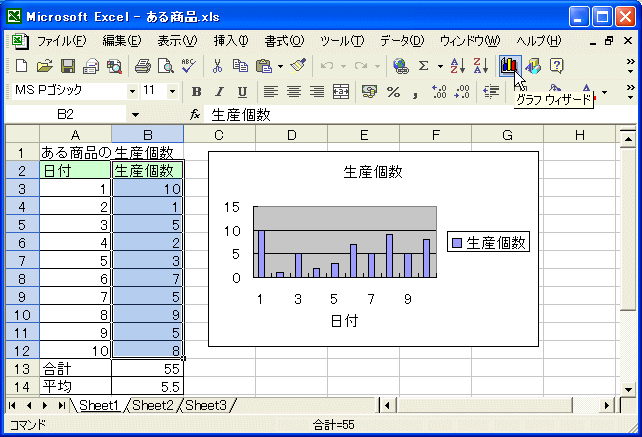The height and width of the screenshot is (437, 642).
Task: Go to first sheet tab arrow
Action: [x=12, y=405]
